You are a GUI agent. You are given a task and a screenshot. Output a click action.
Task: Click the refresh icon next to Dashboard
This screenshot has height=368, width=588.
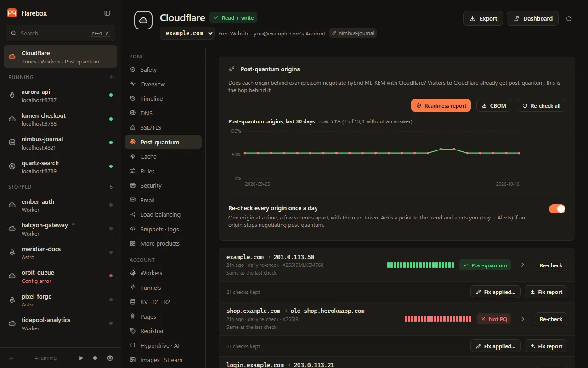(x=569, y=18)
